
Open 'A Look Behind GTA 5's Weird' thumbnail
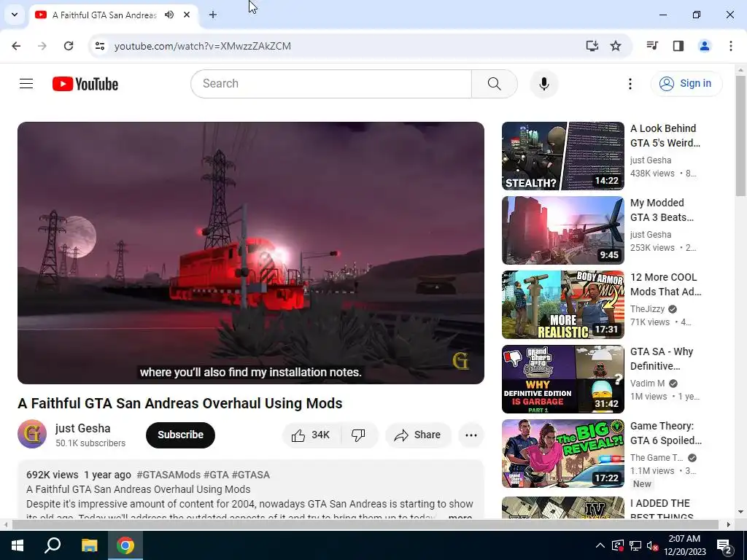562,156
